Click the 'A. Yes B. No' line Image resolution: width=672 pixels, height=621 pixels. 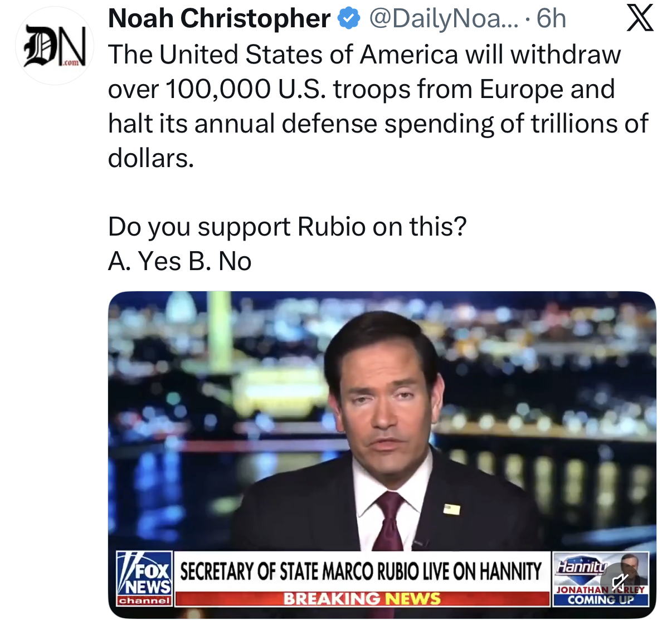click(180, 261)
